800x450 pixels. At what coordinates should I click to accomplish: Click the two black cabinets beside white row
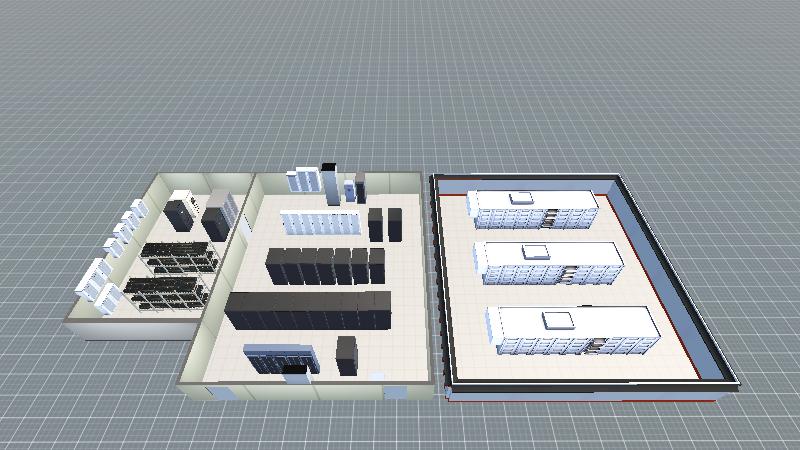pos(384,224)
